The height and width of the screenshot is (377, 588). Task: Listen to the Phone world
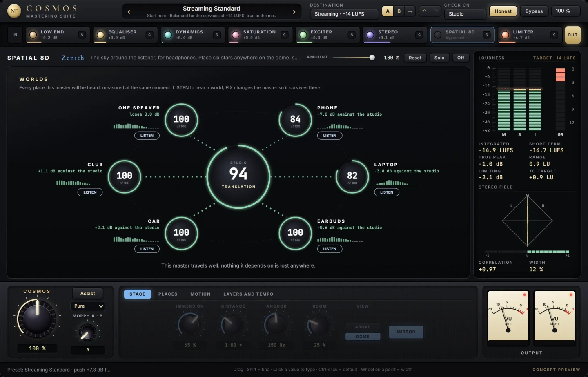(330, 136)
